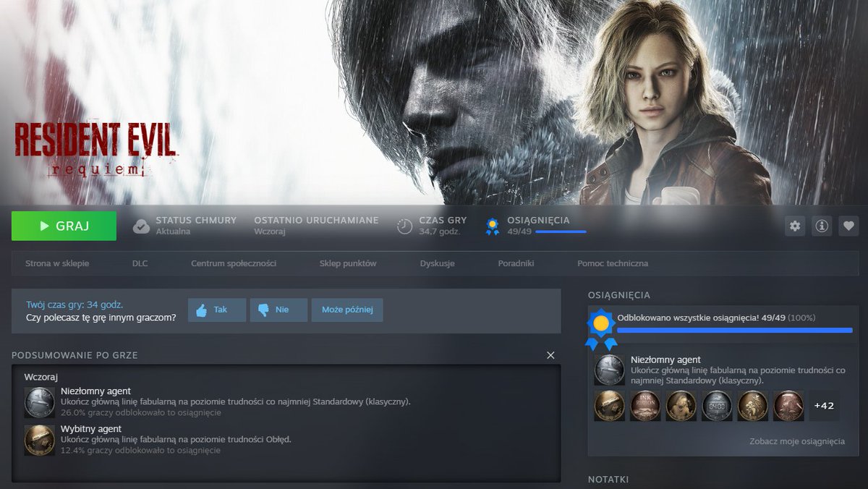The height and width of the screenshot is (489, 868).
Task: Click Wybitny agent achievement icon
Action: pos(39,440)
